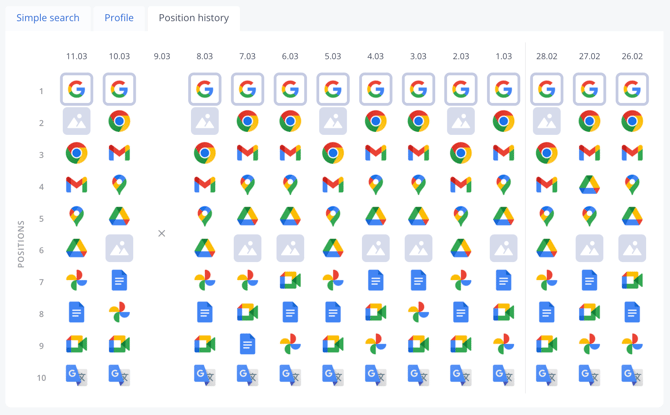This screenshot has height=415, width=670.
Task: Select the Google Drive icon under 7.03
Action: coord(247,217)
